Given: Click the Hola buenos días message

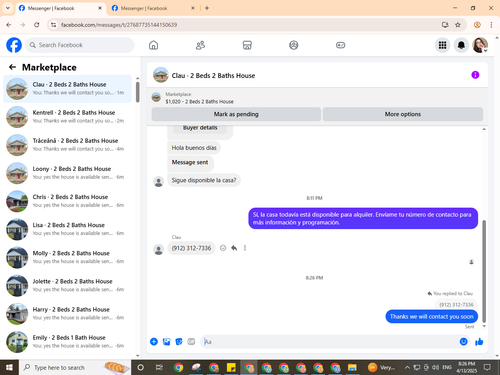Looking at the screenshot, I should click(194, 148).
